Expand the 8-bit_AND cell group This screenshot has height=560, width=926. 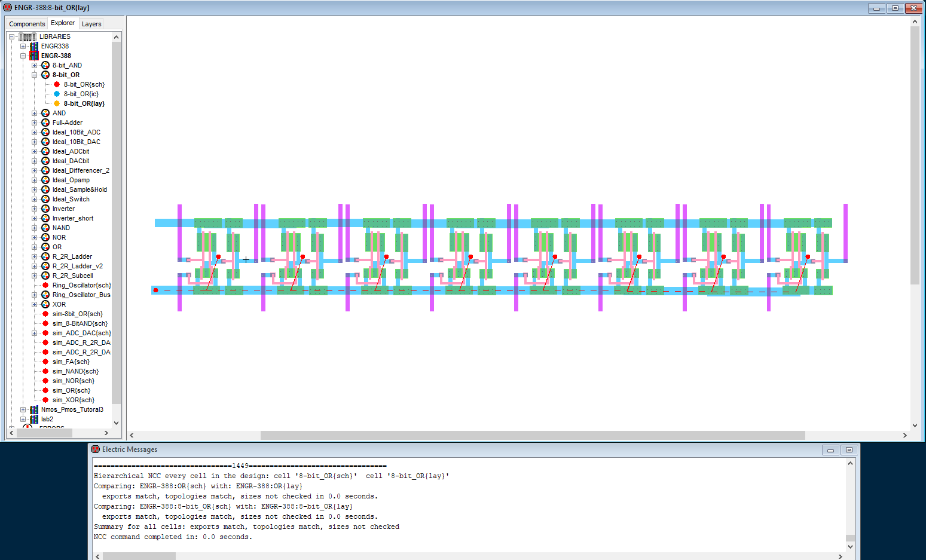(x=35, y=65)
